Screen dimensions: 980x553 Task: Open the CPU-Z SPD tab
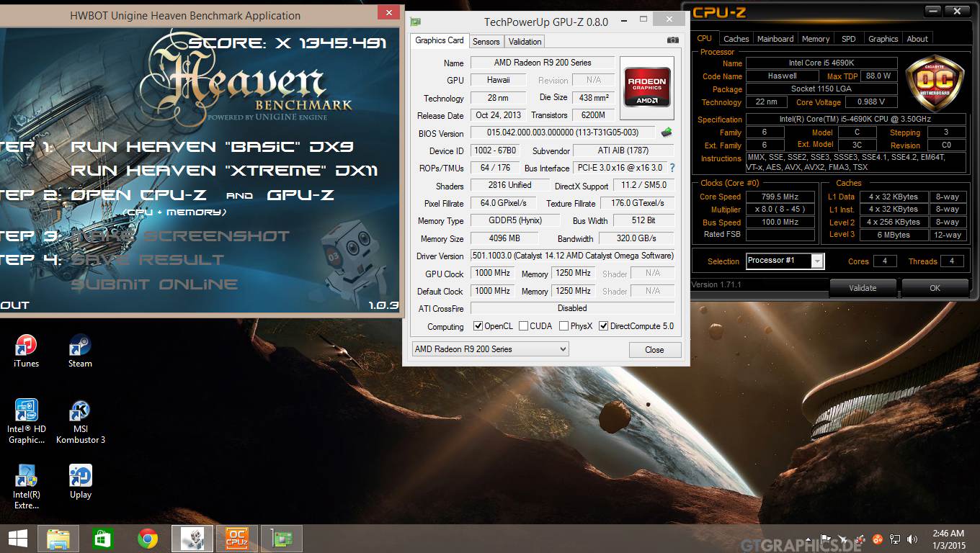[849, 39]
